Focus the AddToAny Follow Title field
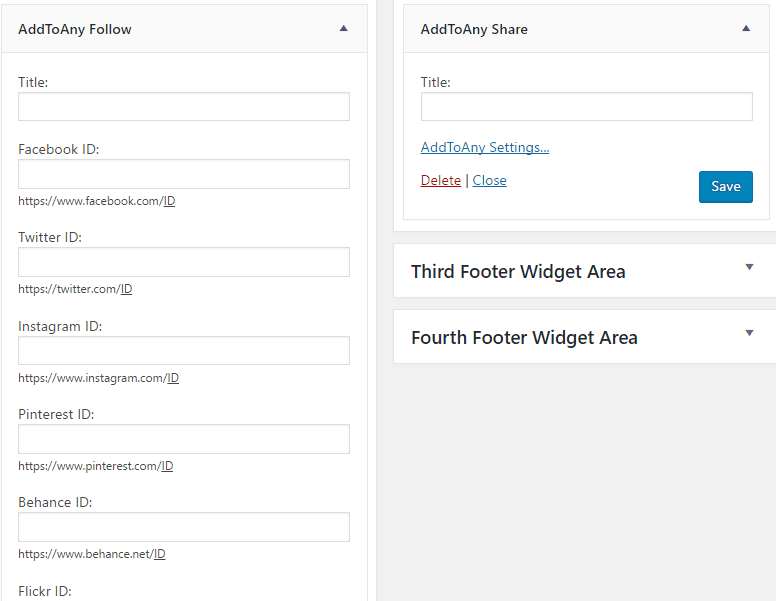776x601 pixels. click(184, 107)
